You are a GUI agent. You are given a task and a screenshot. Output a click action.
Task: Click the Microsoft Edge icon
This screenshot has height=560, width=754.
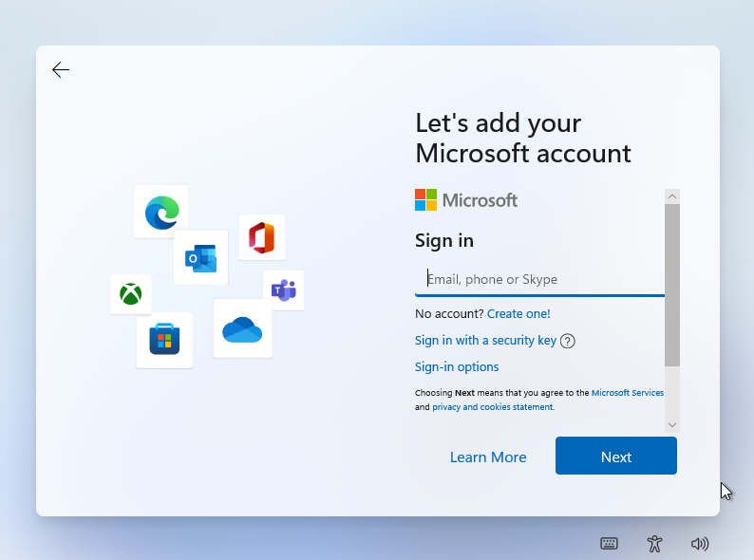tap(162, 212)
